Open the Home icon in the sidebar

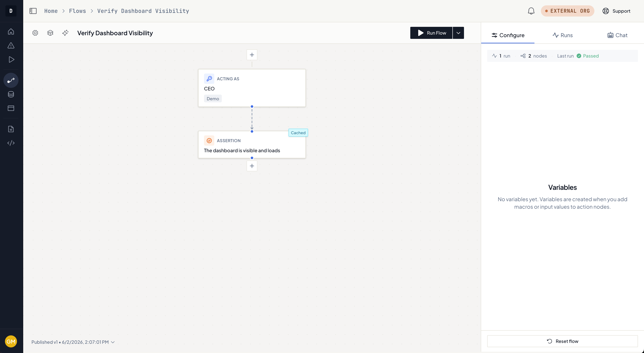click(x=11, y=32)
